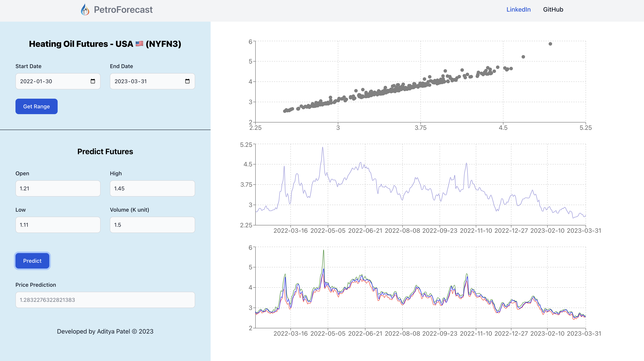Click the Volume (K unit) input
Image resolution: width=644 pixels, height=361 pixels.
click(152, 225)
